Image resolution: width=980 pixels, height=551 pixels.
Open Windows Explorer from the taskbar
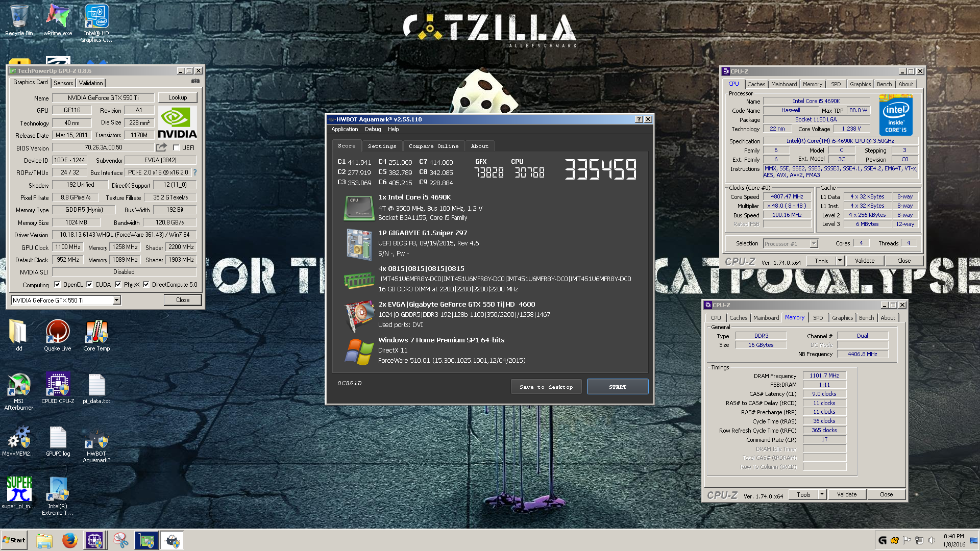click(44, 540)
